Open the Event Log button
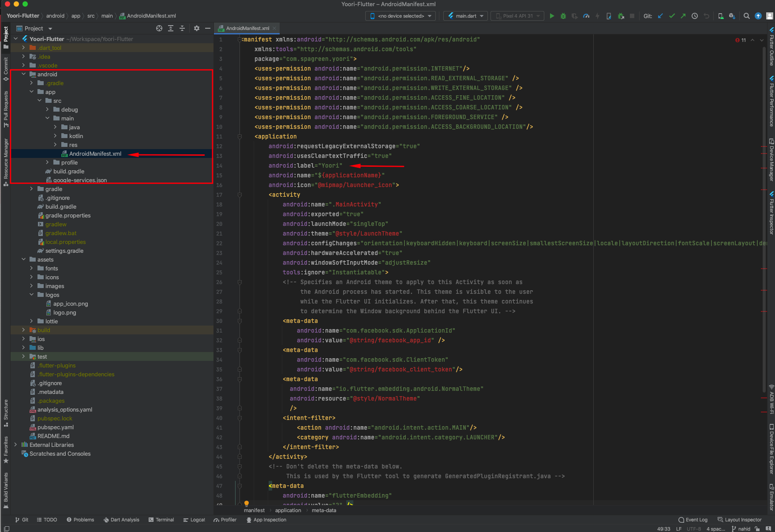This screenshot has height=532, width=775. 693,520
